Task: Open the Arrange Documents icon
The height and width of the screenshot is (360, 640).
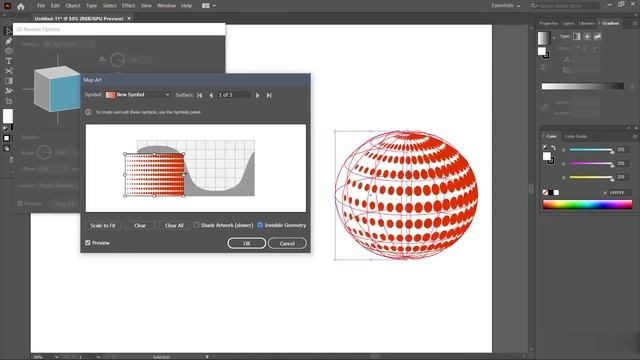Action: [x=206, y=6]
